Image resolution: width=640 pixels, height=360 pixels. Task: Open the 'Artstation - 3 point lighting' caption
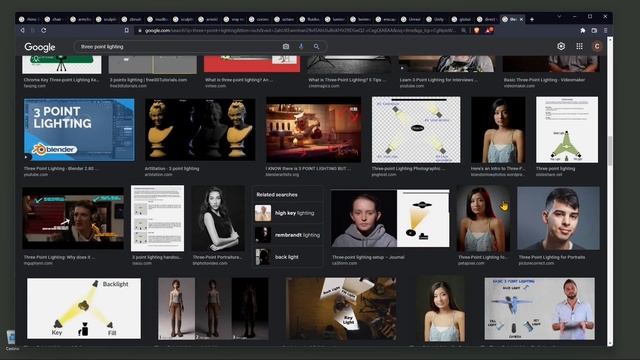172,169
